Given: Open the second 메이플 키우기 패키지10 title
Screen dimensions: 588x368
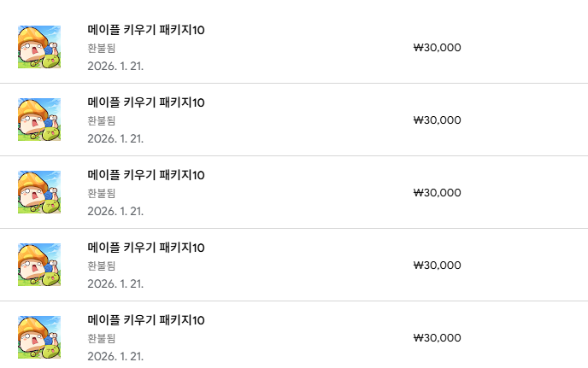Looking at the screenshot, I should pyautogui.click(x=145, y=103).
